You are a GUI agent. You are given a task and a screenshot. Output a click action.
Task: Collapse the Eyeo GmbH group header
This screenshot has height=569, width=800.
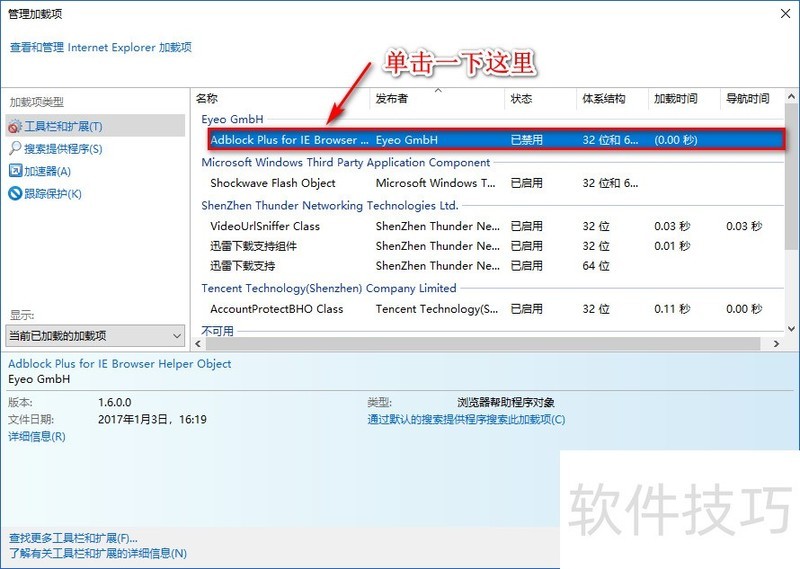[232, 119]
